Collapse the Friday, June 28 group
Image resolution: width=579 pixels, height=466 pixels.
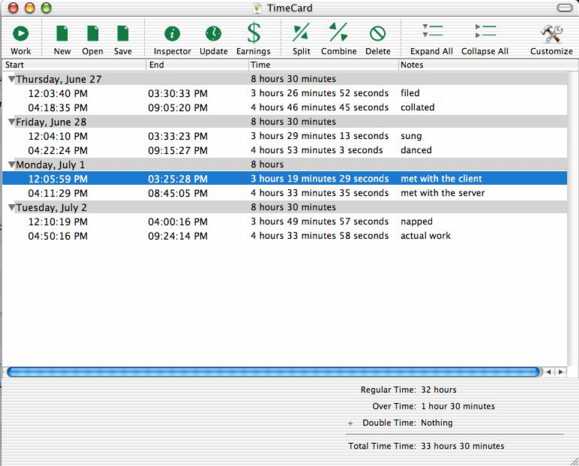(12, 121)
